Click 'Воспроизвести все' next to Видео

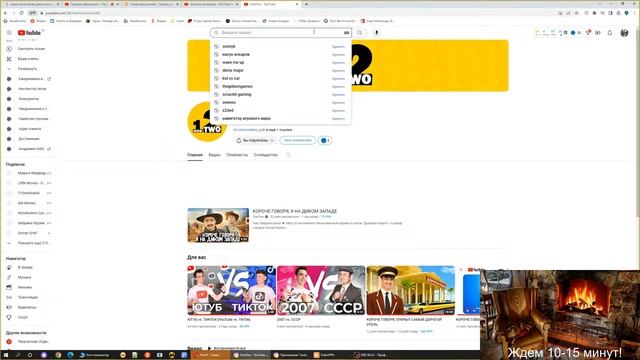tap(227, 349)
